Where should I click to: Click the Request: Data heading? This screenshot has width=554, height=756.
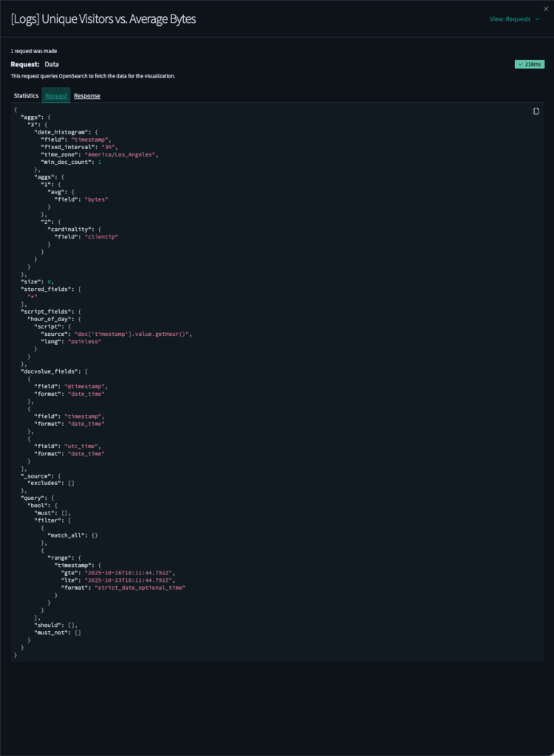[x=33, y=63]
